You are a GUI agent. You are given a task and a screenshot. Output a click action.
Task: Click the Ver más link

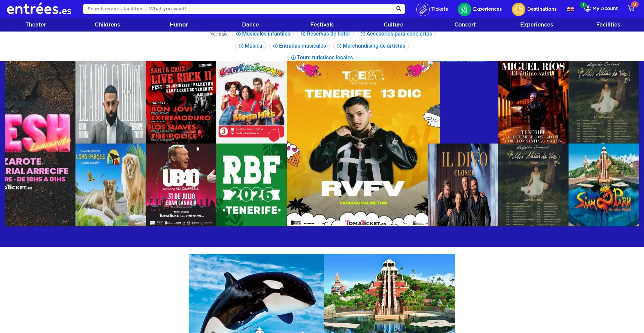[218, 34]
